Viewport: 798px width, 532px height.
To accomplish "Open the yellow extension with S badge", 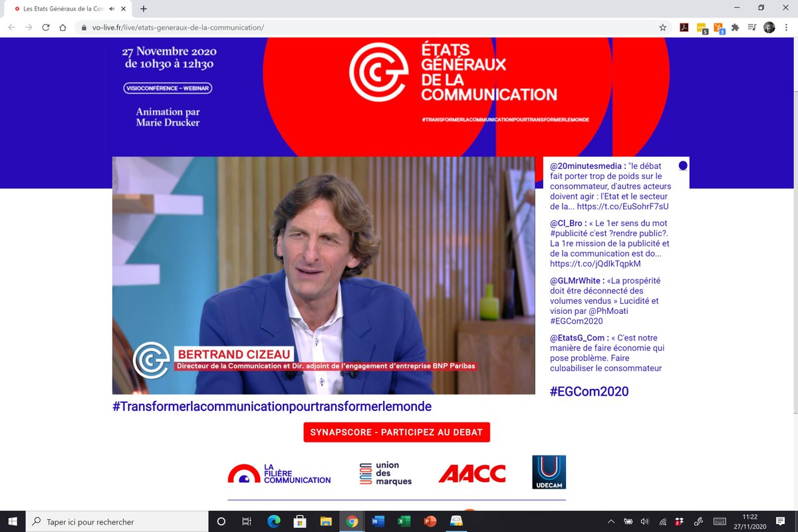I will (x=702, y=28).
